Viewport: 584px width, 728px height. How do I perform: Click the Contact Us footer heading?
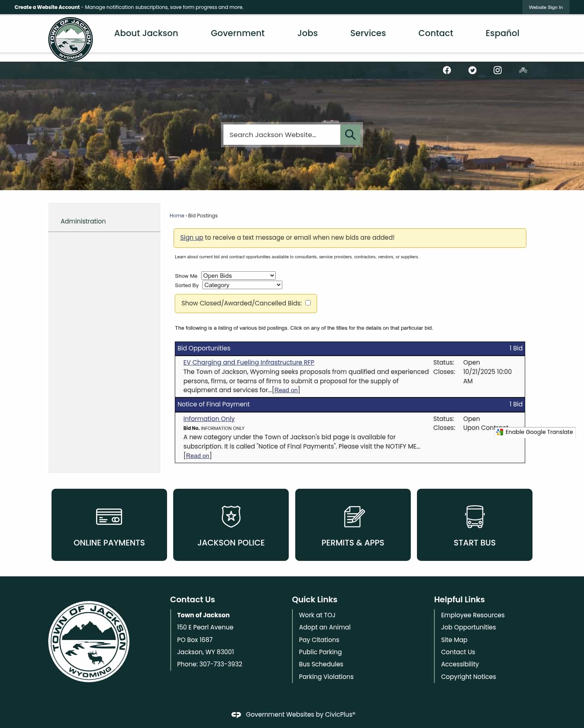tap(193, 599)
